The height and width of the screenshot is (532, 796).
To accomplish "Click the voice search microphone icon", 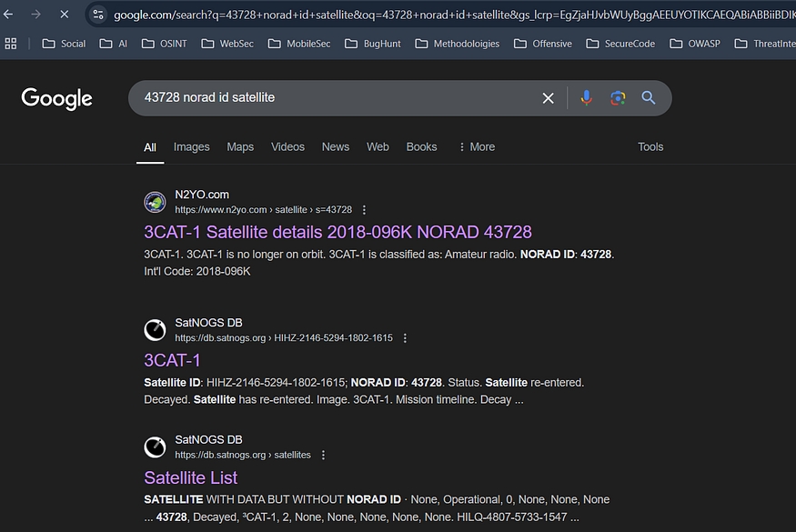I will click(x=587, y=98).
